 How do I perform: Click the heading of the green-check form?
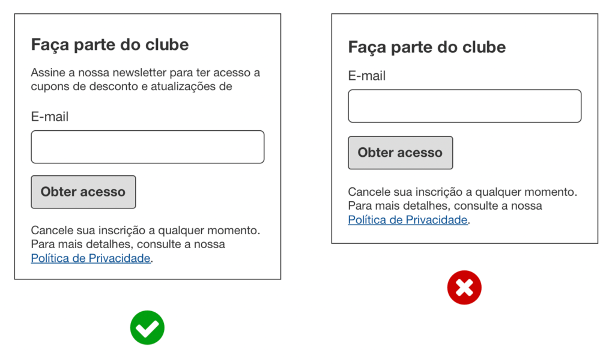pyautogui.click(x=110, y=44)
